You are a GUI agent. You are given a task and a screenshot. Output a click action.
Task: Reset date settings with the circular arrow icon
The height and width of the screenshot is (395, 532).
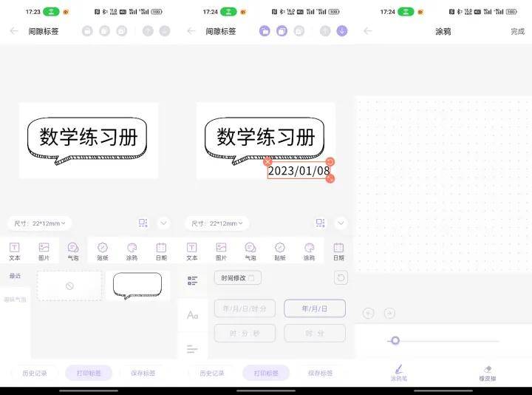tap(341, 278)
